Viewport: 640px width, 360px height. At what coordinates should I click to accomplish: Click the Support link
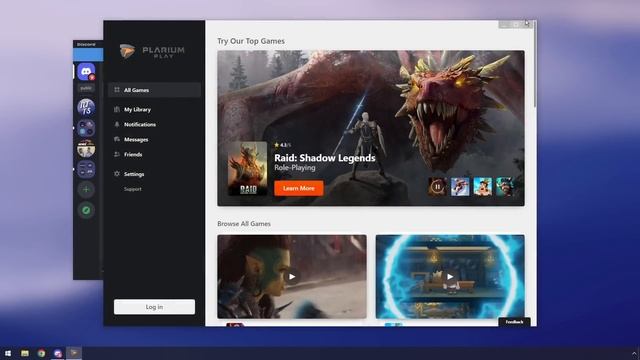click(x=133, y=189)
